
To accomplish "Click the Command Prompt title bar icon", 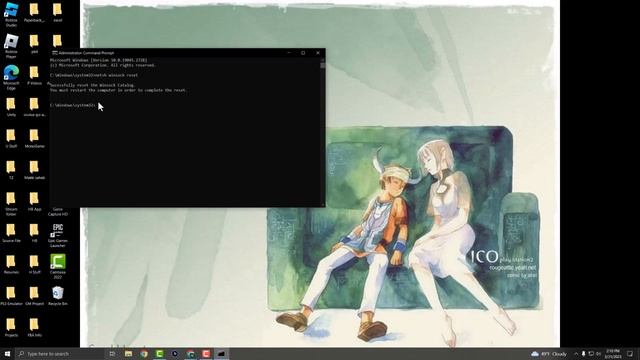I will (55, 53).
